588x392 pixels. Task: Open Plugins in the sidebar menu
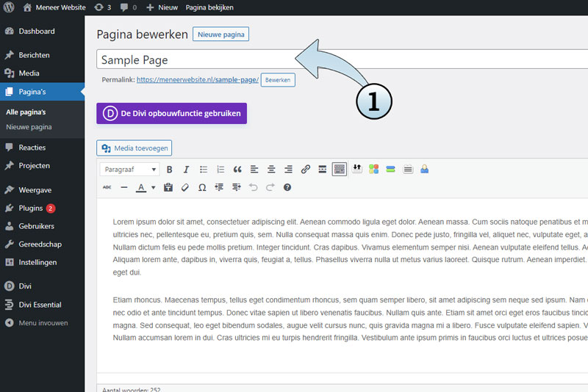click(x=31, y=208)
